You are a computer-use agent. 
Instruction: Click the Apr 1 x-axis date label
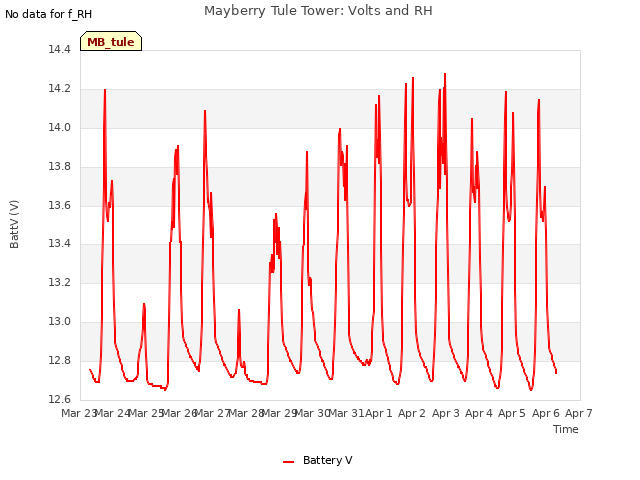point(379,413)
